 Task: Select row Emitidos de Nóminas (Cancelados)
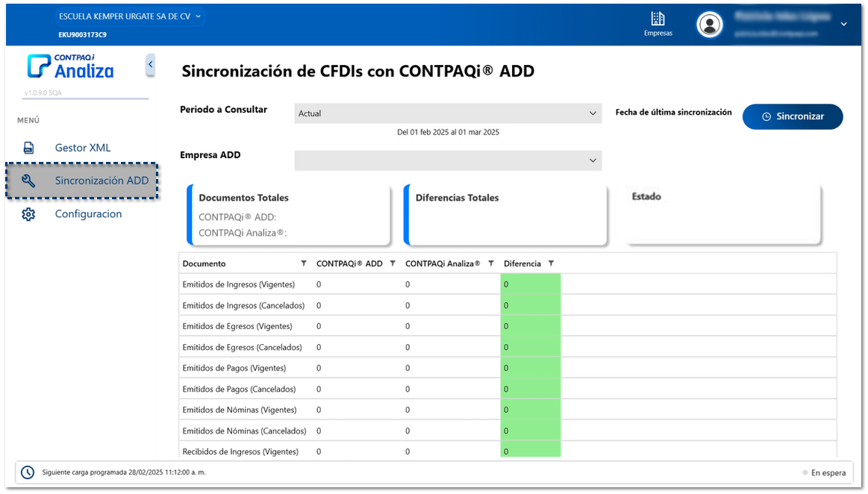(508, 431)
